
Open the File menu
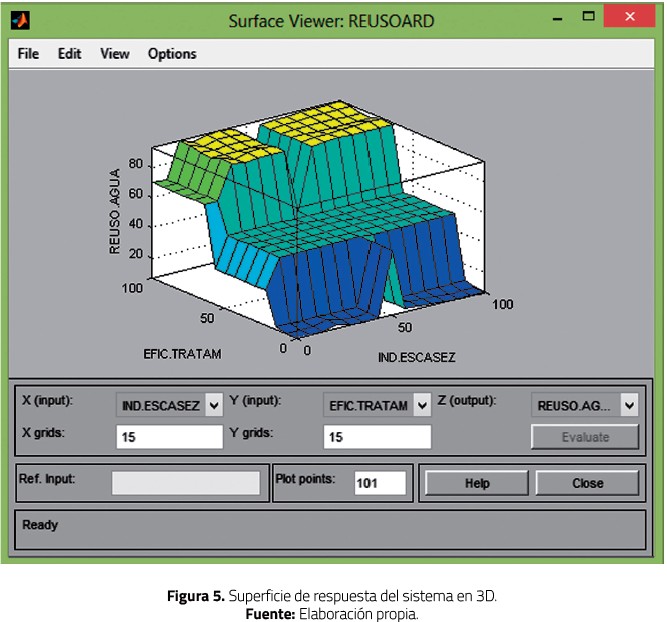29,54
